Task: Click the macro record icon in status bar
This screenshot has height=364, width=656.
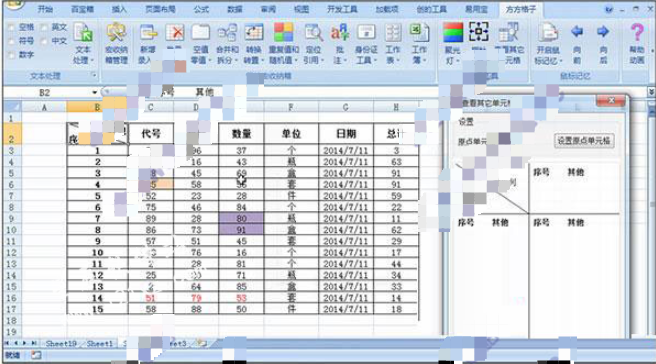Action: click(36, 355)
